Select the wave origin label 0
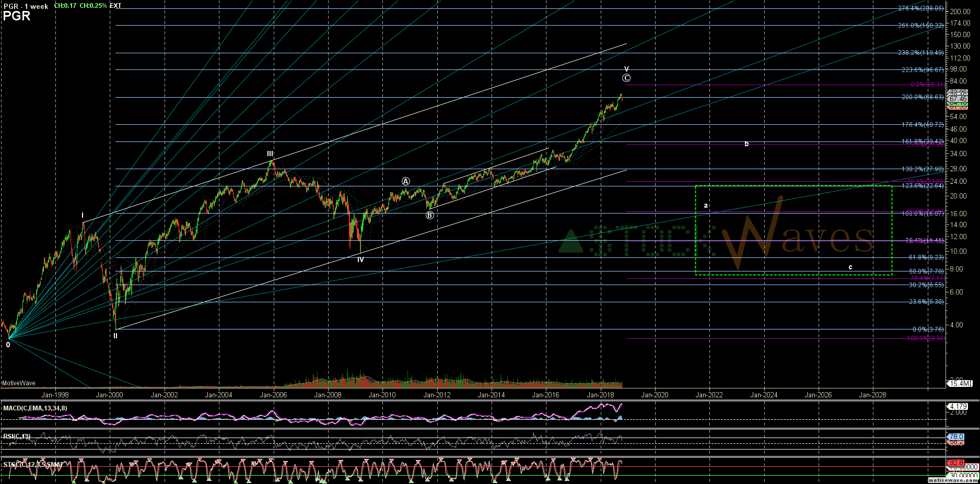Screen dimensions: 980x484 (x=8, y=345)
